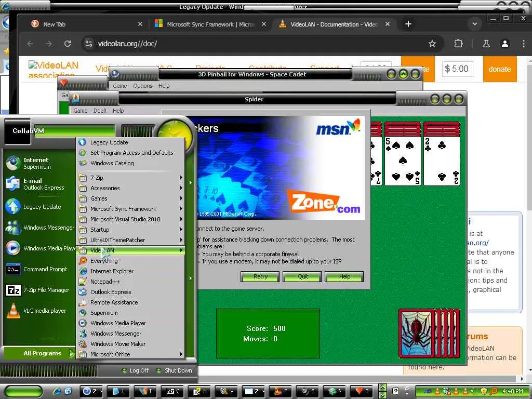Image resolution: width=532 pixels, height=399 pixels.
Task: Reload the VideoLAN page
Action: (68, 44)
